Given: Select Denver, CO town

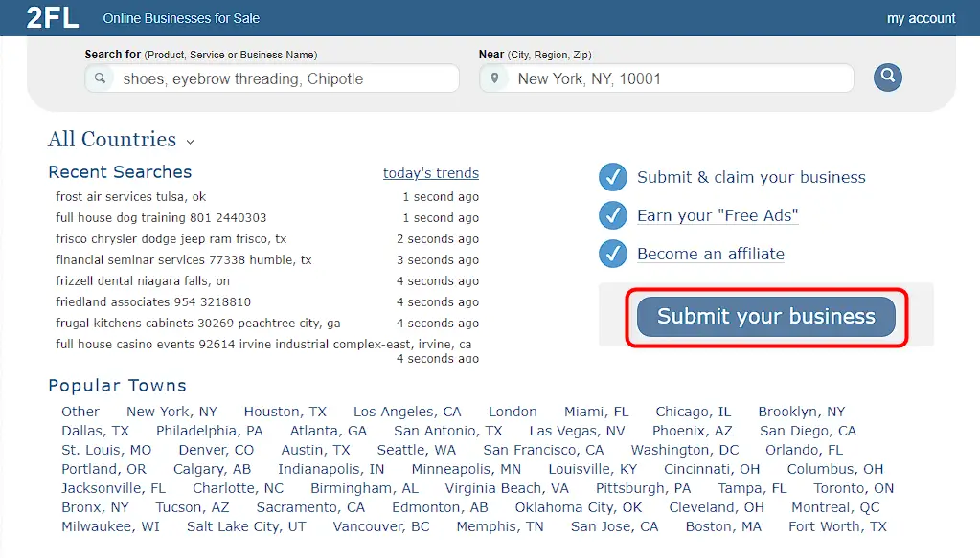Looking at the screenshot, I should [217, 450].
